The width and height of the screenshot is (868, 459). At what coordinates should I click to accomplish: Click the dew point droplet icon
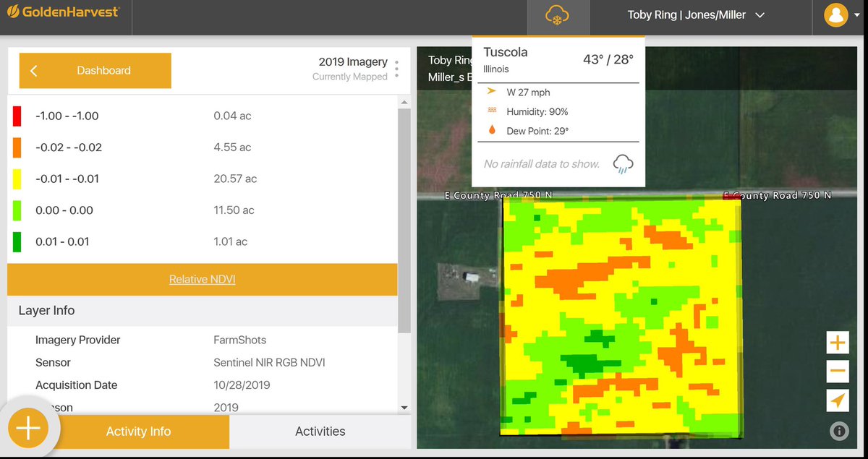pos(492,130)
